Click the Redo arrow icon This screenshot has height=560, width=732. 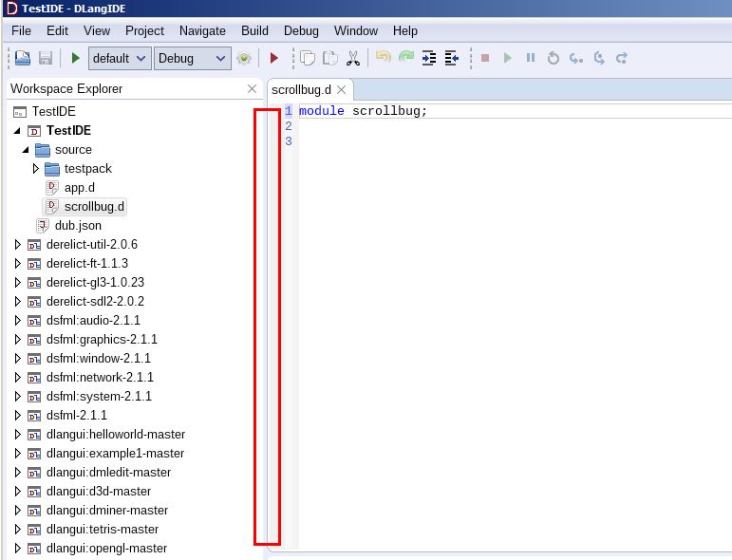pos(406,57)
